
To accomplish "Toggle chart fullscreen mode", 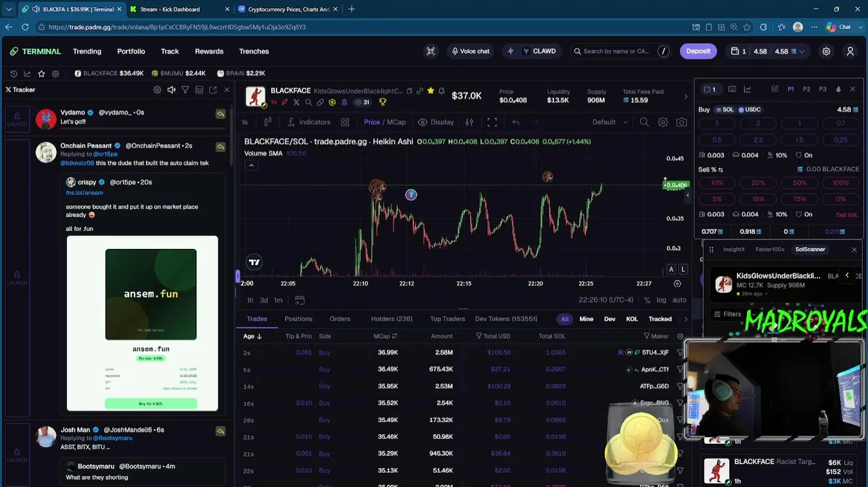I will point(492,122).
